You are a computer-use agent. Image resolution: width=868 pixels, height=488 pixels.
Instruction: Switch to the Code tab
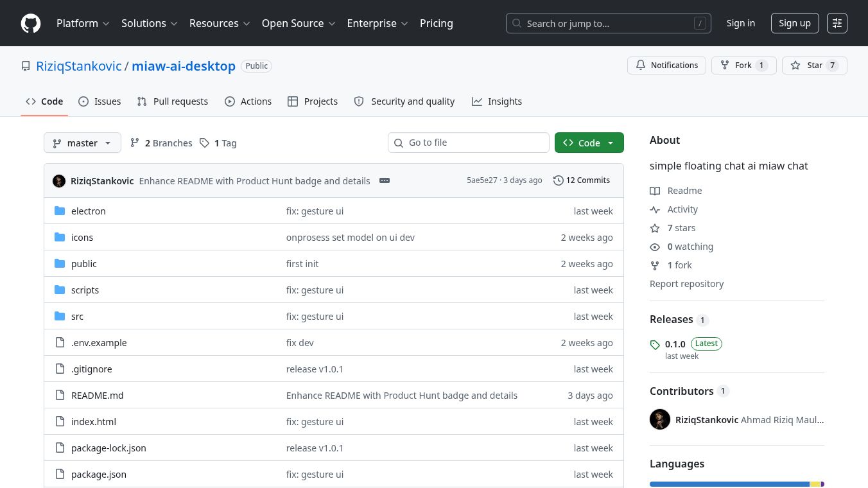pos(44,101)
